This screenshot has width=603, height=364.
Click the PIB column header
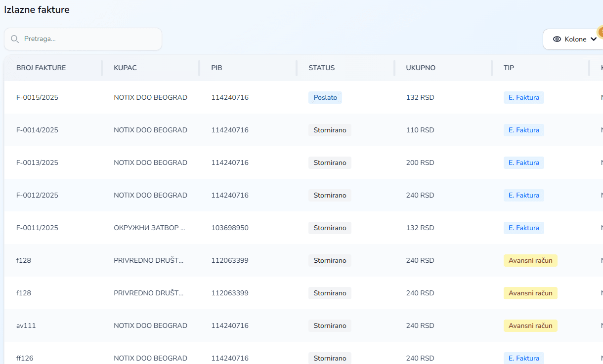click(216, 68)
